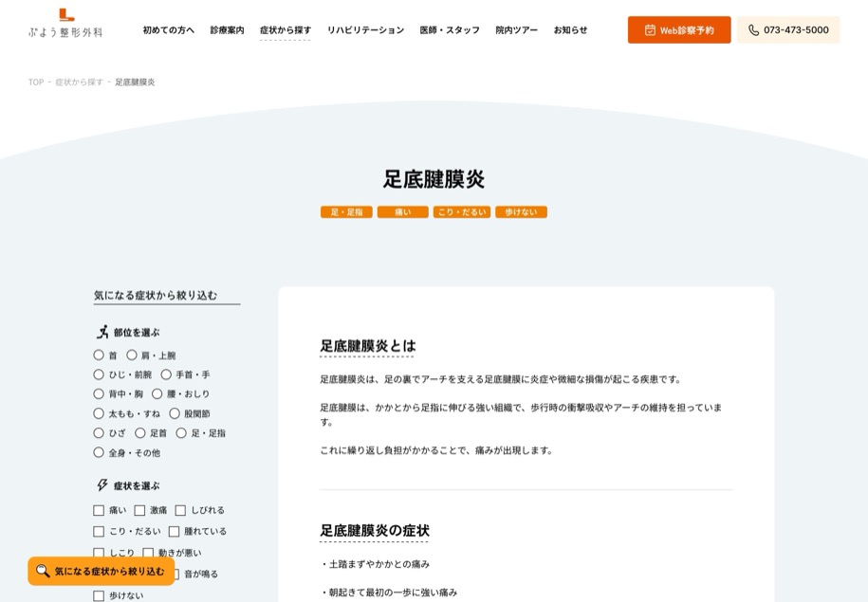This screenshot has height=602, width=868.
Task: Click the TOP breadcrumb link
Action: (x=36, y=82)
